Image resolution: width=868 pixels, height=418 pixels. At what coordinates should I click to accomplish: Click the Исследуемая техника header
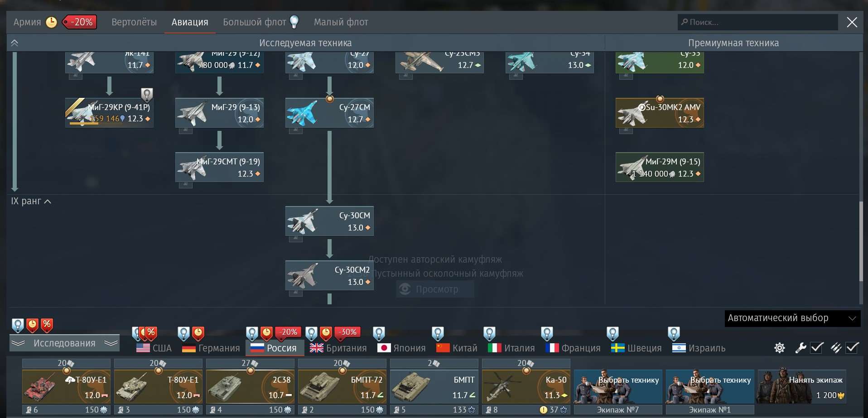(305, 43)
